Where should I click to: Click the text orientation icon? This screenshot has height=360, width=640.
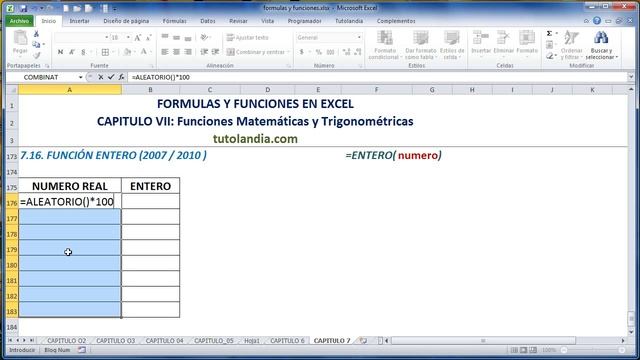[x=204, y=38]
